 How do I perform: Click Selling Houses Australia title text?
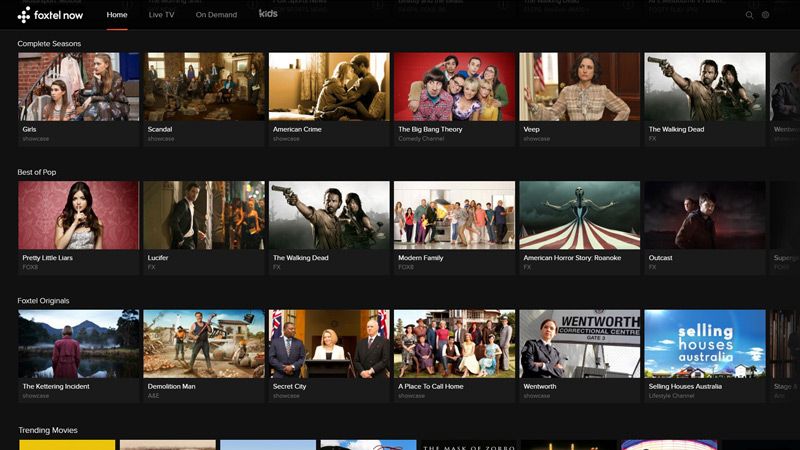(x=685, y=387)
